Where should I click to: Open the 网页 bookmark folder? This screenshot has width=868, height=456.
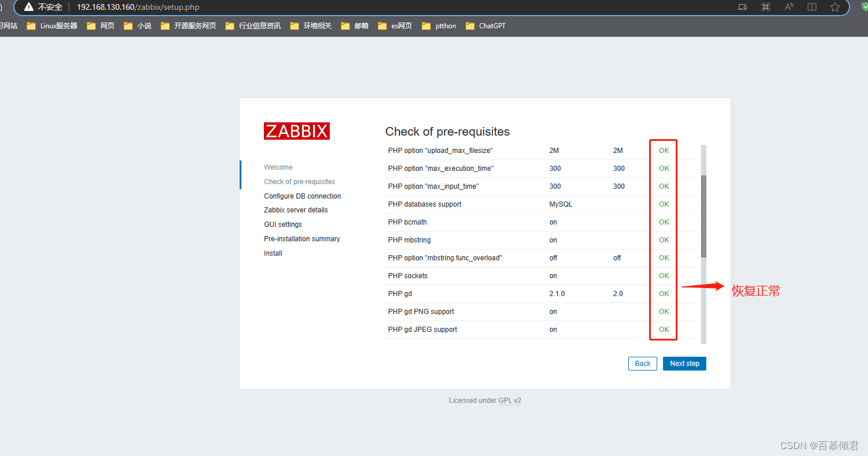pyautogui.click(x=100, y=26)
